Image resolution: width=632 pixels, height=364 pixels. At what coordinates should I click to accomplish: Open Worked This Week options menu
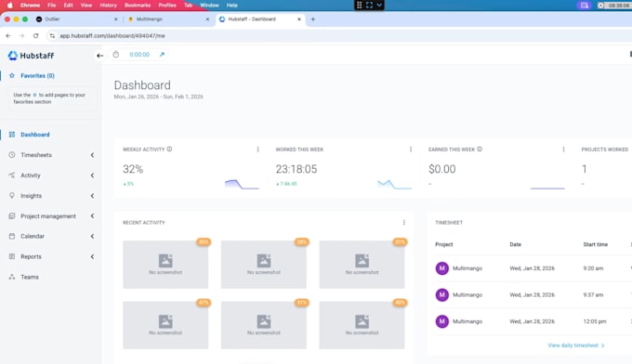point(411,149)
